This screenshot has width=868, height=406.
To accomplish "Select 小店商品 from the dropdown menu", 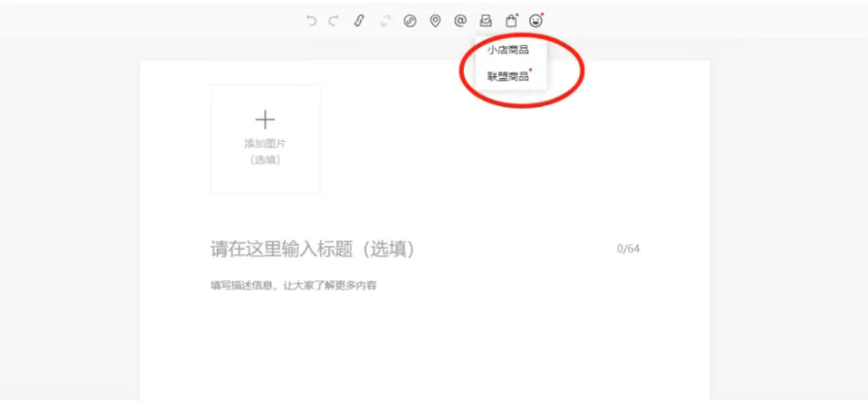I will [x=508, y=50].
